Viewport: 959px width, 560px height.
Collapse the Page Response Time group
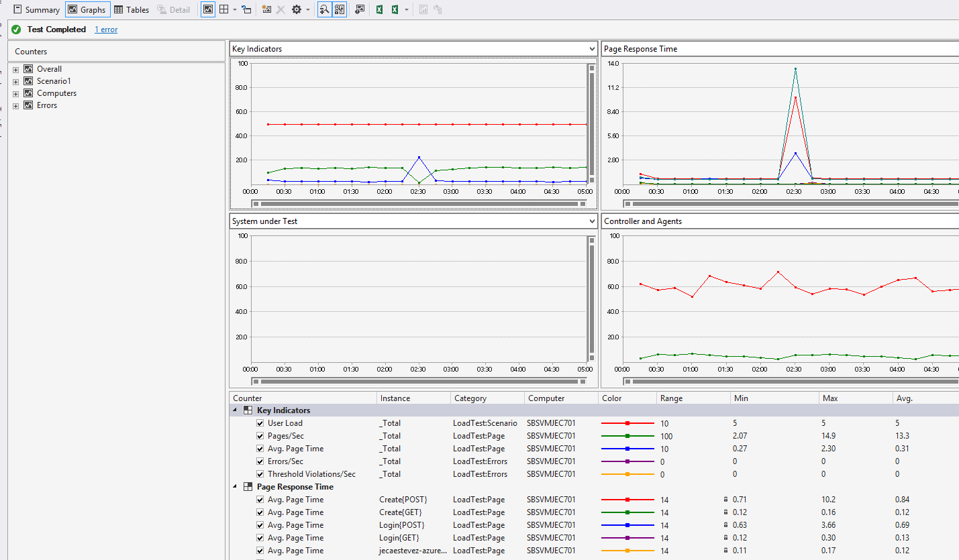point(235,487)
